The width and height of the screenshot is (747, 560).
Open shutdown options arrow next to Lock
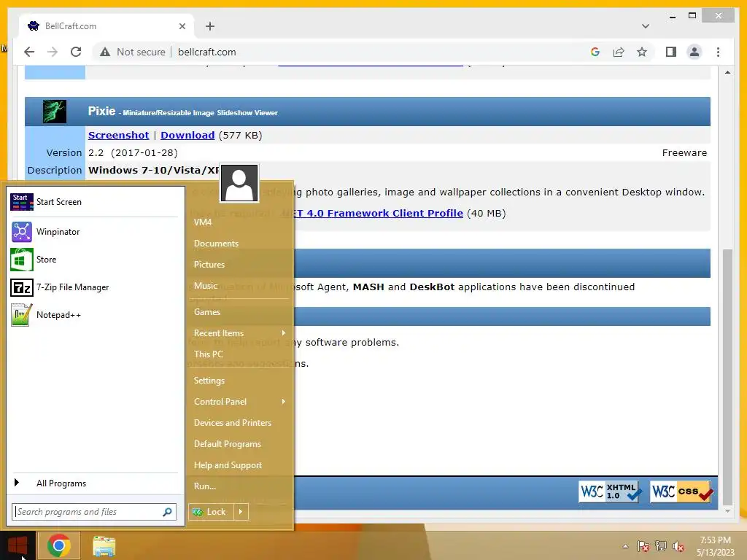241,512
